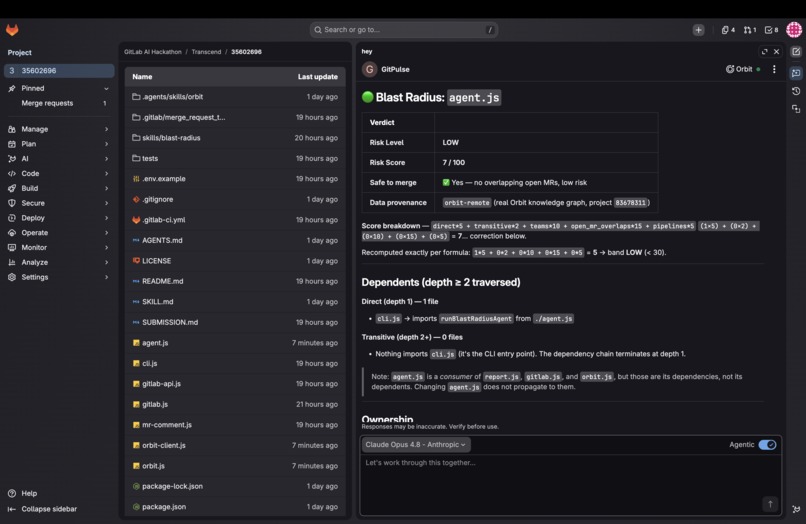Open Merge requests in sidebar
The image size is (806, 524).
pos(59,103)
